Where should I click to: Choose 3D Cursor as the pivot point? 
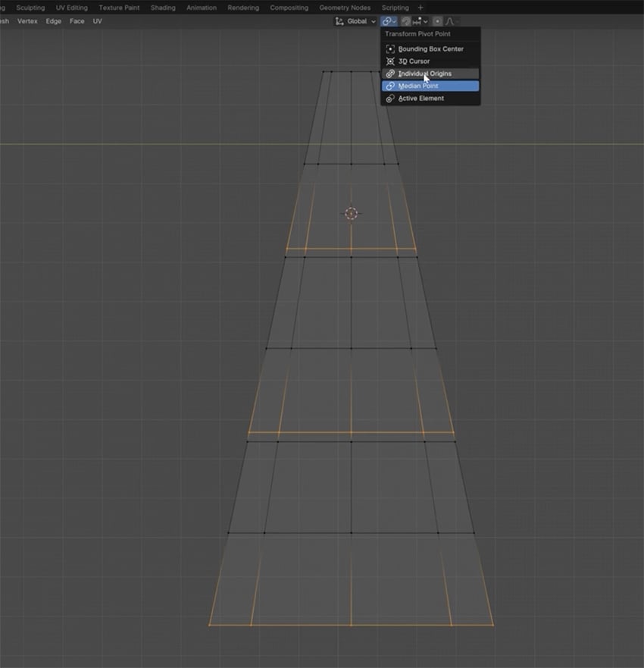[x=415, y=61]
